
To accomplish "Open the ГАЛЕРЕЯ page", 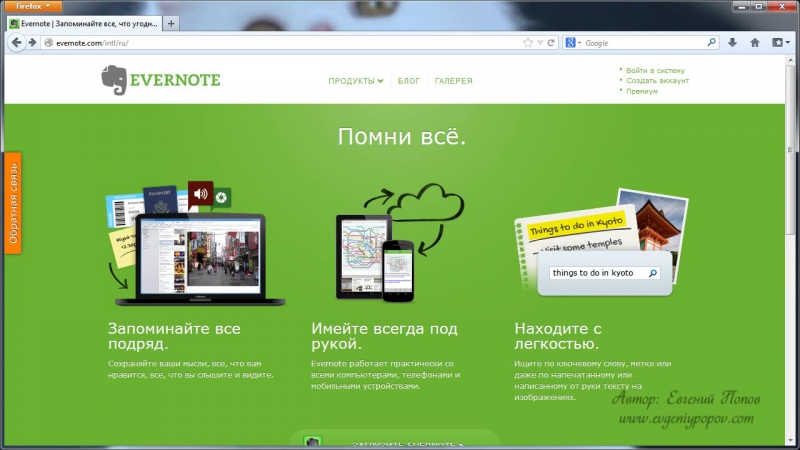I will coord(454,81).
